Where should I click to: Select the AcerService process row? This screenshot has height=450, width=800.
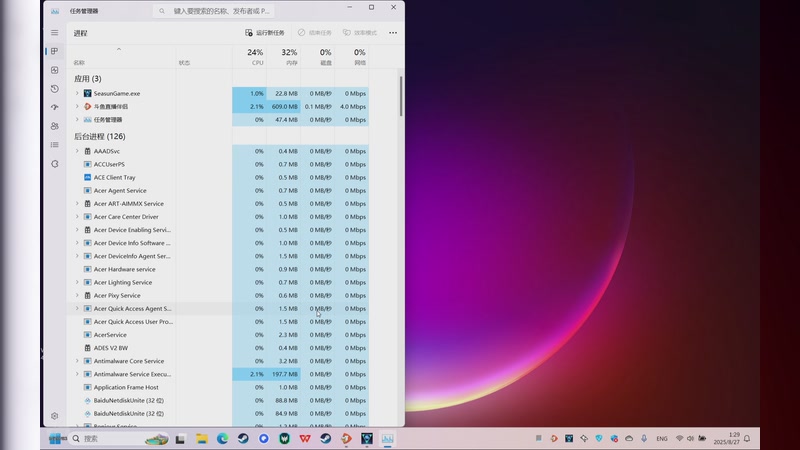(x=218, y=335)
